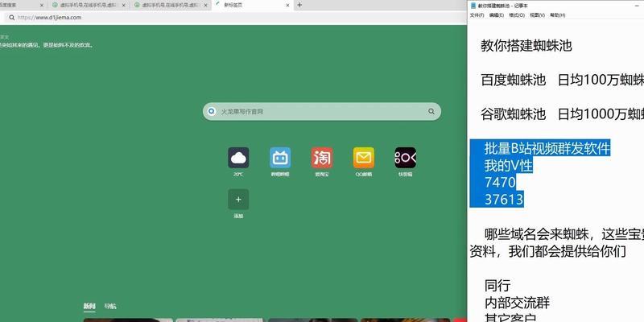
Task: Click the Notepad app icon in title bar
Action: coord(473,6)
